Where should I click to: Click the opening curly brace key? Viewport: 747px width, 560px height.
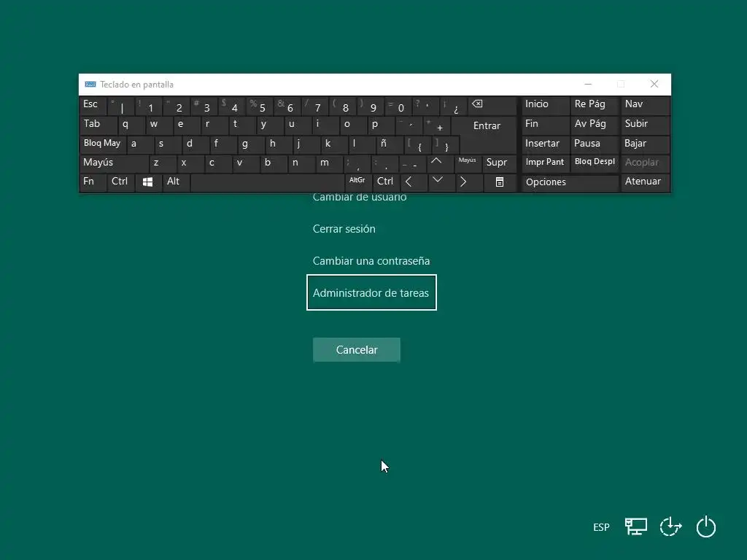coord(417,144)
